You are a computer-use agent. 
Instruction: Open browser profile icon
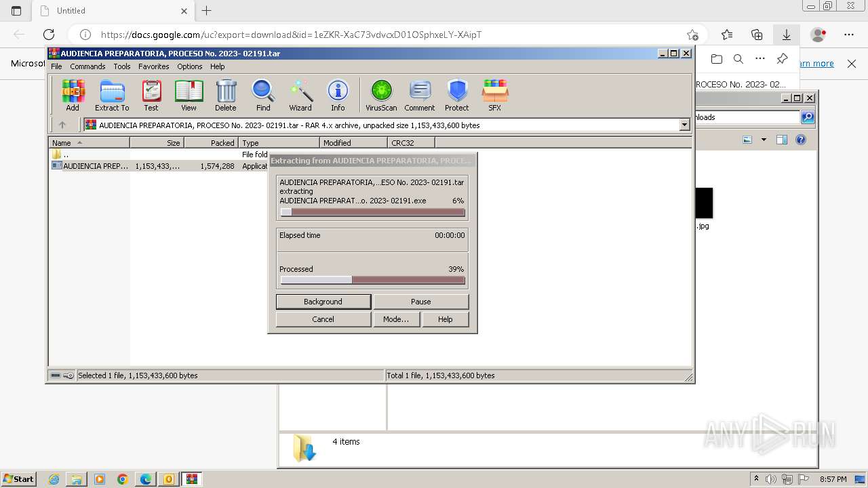(818, 35)
